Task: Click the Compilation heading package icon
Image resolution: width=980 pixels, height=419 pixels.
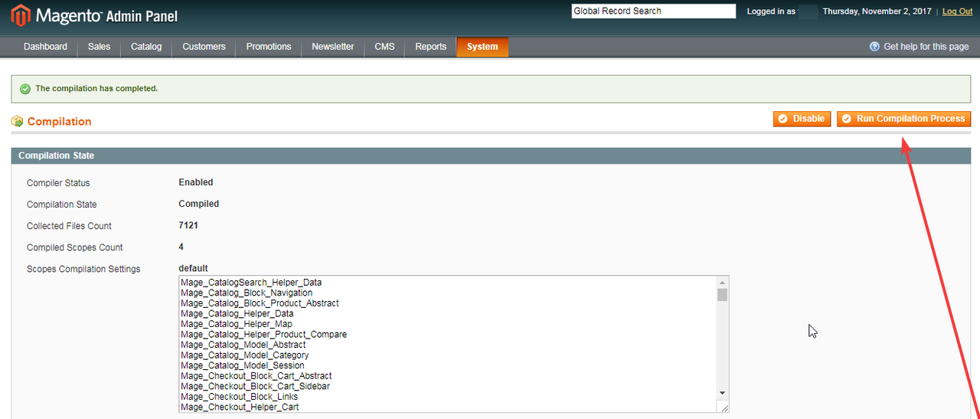Action: click(18, 121)
